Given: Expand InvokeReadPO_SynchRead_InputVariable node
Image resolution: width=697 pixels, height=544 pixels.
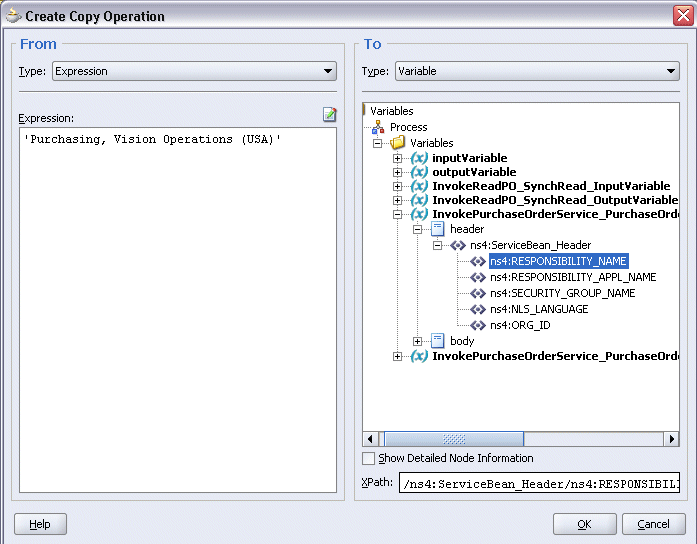Looking at the screenshot, I should 397,186.
